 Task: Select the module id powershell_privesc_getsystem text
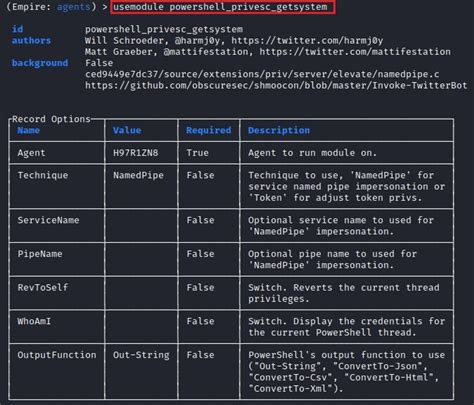tap(164, 29)
